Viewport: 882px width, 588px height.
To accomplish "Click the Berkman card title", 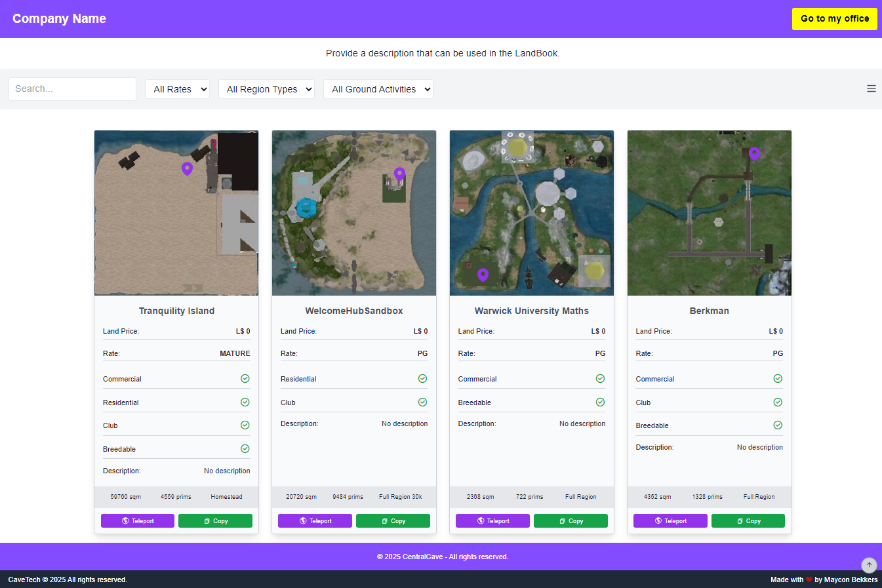I will click(x=710, y=311).
